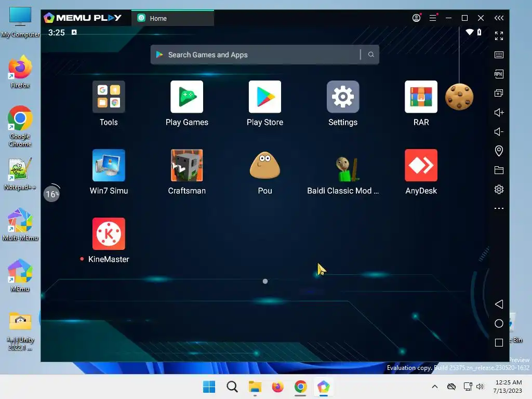This screenshot has width=532, height=399.
Task: Open the Windows Start menu
Action: pos(209,387)
